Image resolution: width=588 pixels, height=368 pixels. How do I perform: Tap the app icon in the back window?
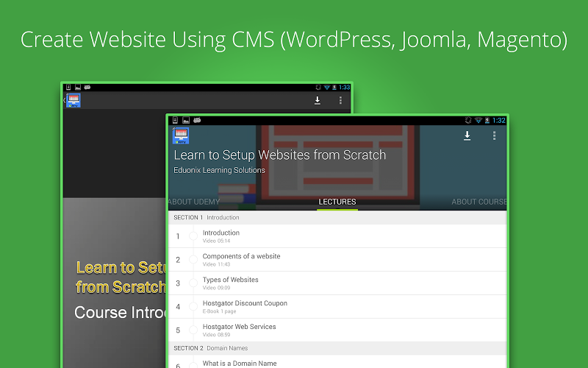click(73, 100)
